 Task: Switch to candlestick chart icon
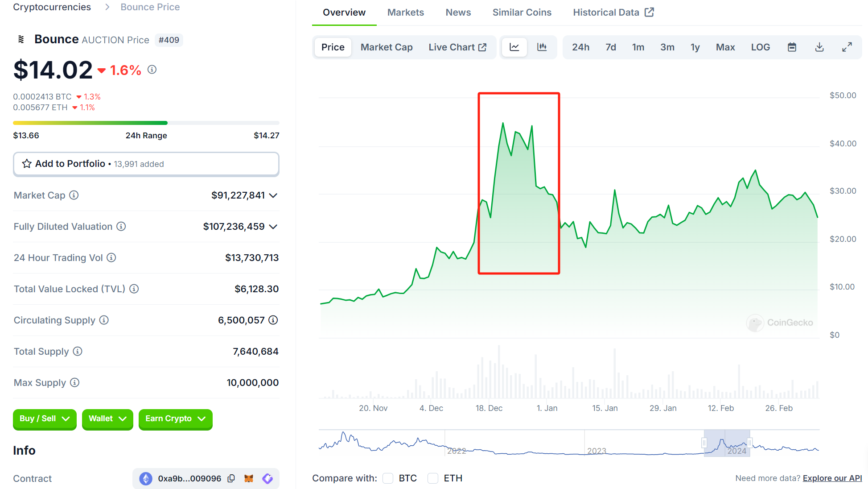point(542,47)
